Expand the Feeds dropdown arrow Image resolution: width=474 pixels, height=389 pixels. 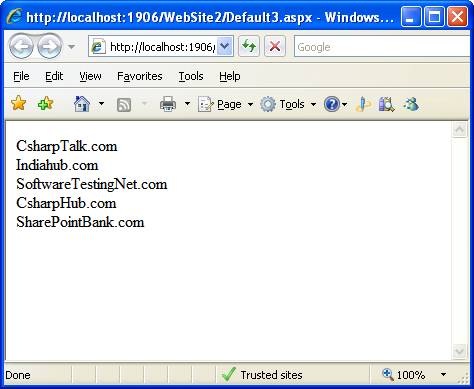pyautogui.click(x=144, y=104)
